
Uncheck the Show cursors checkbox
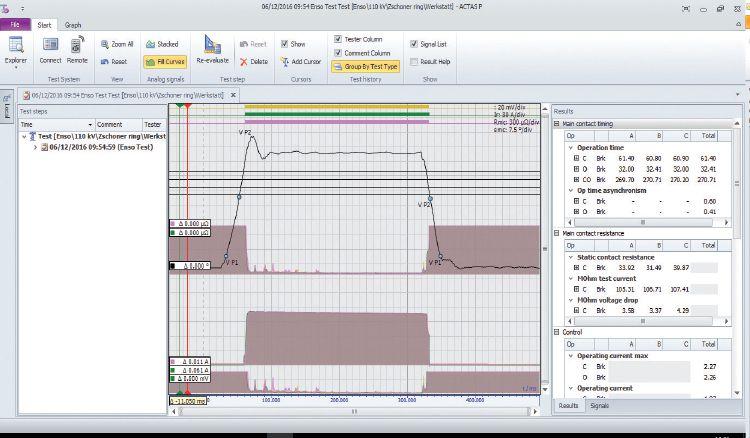pos(286,45)
